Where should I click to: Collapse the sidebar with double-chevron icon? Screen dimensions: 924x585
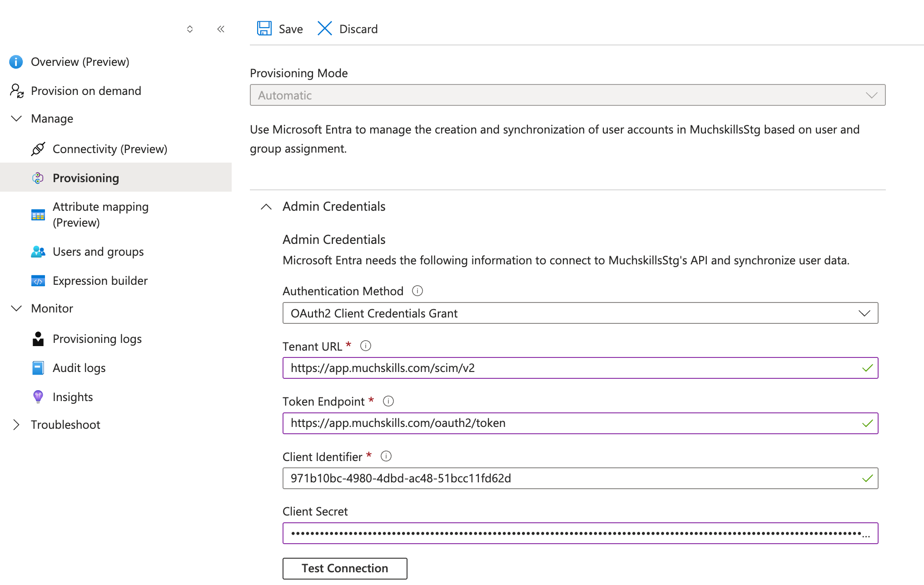221,29
